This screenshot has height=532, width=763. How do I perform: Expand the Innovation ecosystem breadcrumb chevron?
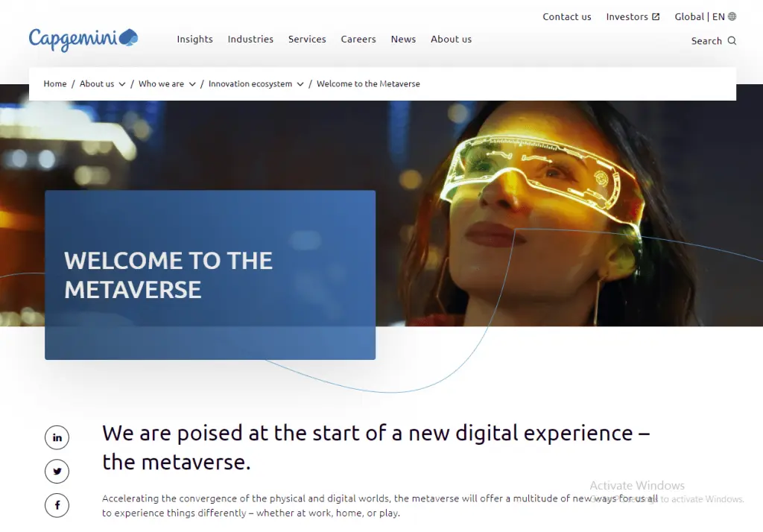tap(300, 84)
